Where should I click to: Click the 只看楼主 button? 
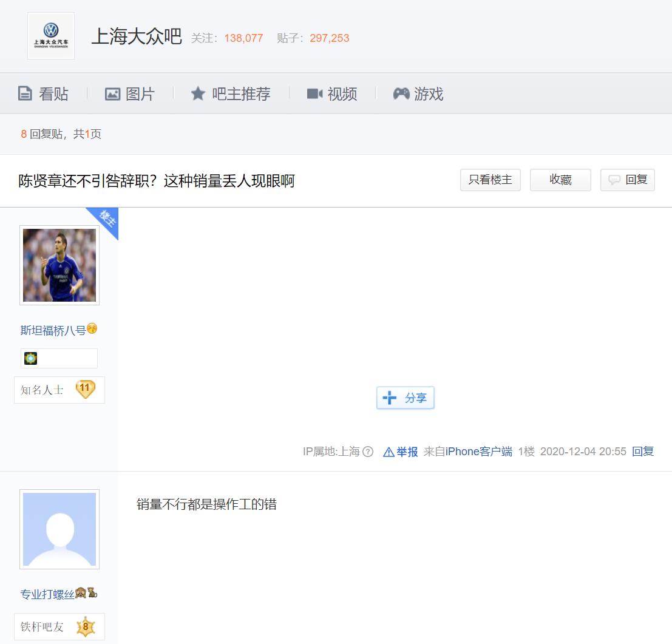point(490,180)
